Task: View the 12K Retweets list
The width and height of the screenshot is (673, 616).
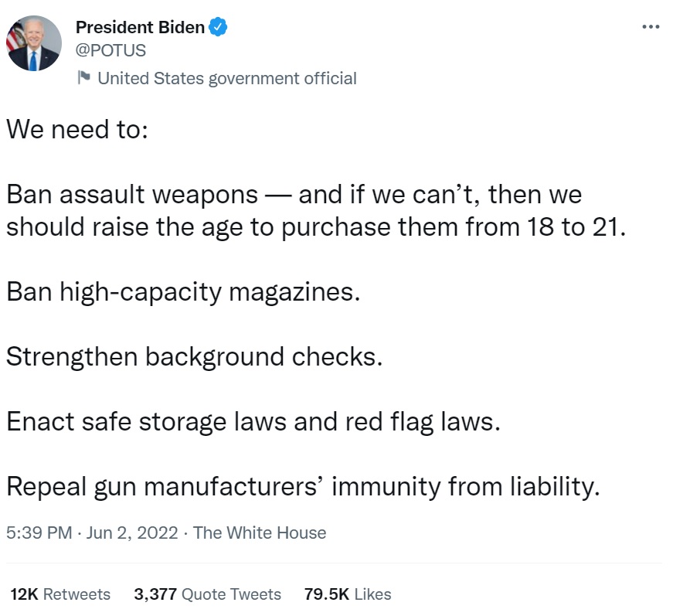Action: (x=60, y=594)
